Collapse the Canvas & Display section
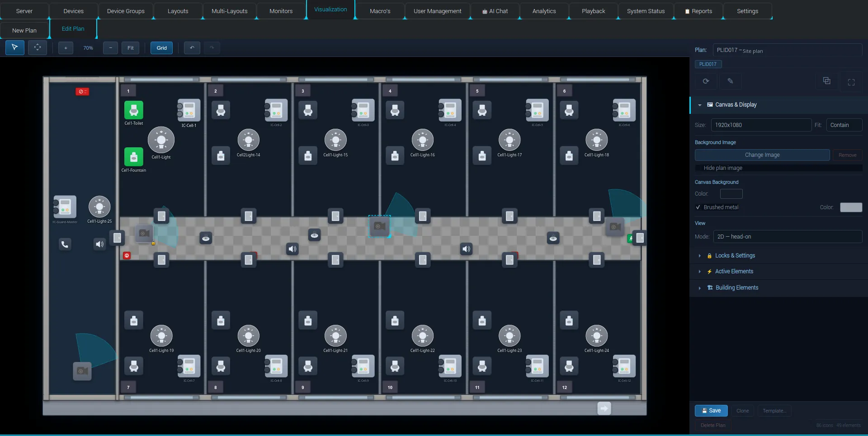The height and width of the screenshot is (436, 868). click(x=778, y=105)
